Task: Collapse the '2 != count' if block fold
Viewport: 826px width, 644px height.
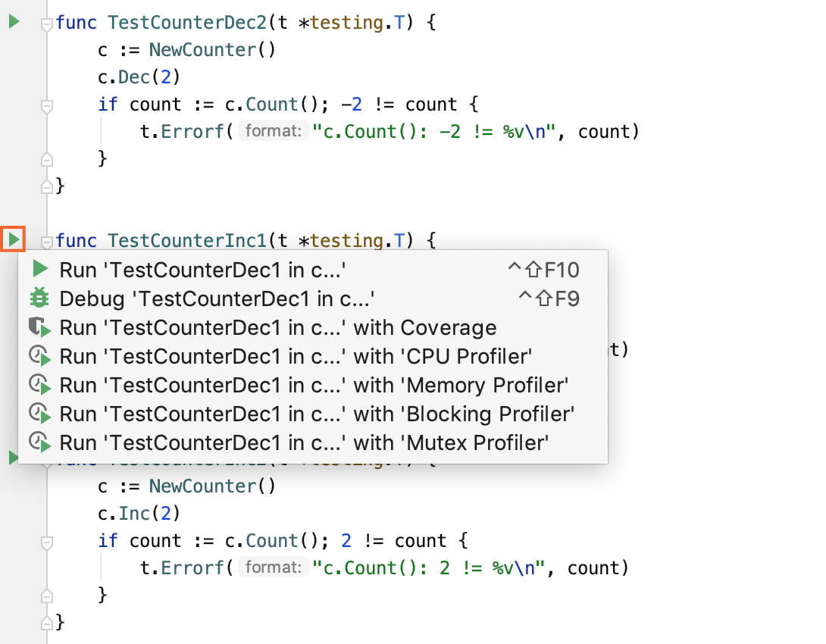Action: pos(47,543)
